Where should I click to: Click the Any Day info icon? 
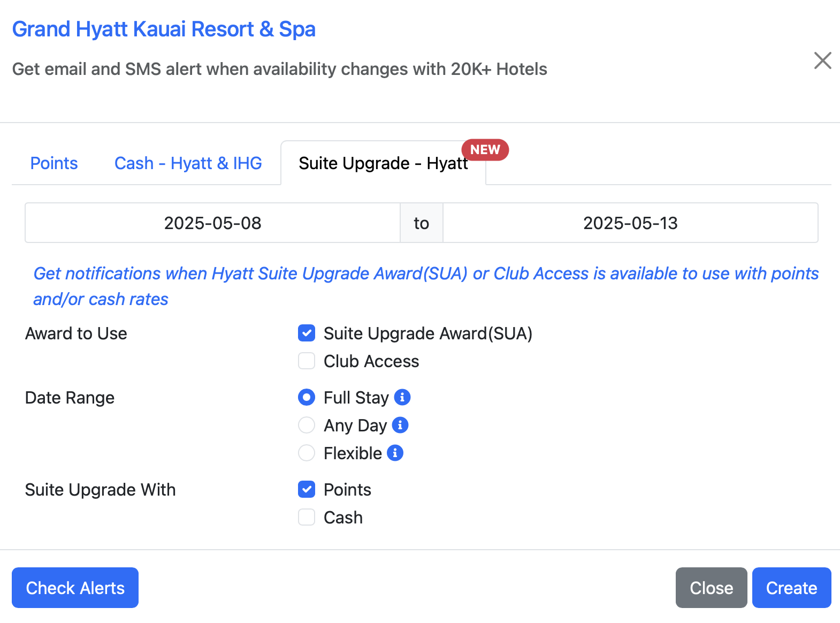tap(400, 425)
